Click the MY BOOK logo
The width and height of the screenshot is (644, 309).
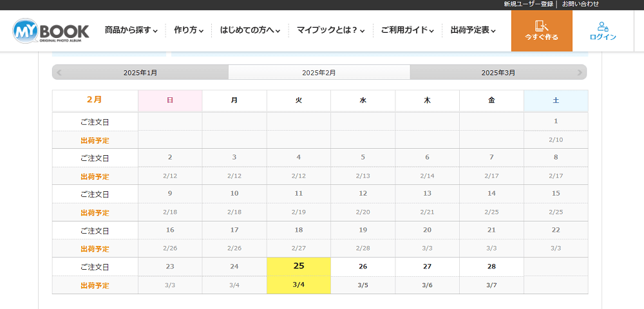tap(50, 31)
